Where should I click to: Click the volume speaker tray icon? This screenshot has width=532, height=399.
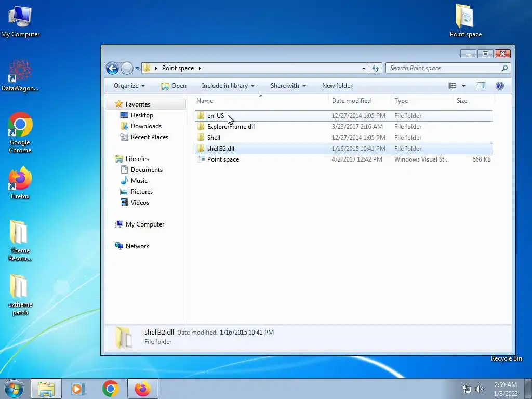480,389
